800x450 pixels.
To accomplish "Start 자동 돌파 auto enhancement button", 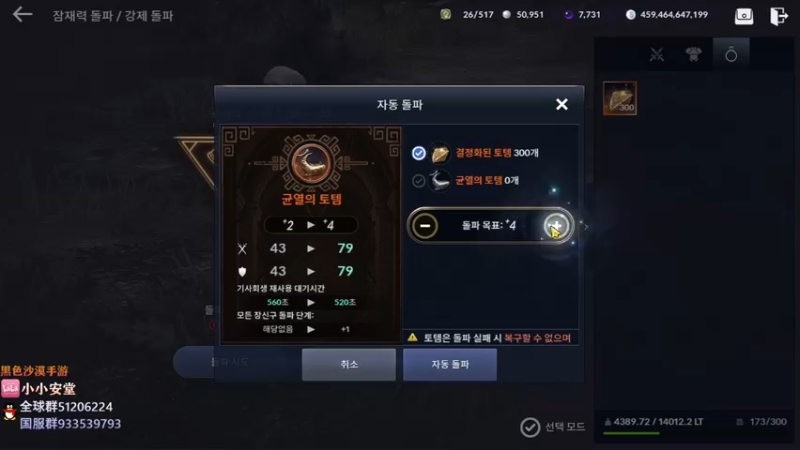I will tap(450, 364).
